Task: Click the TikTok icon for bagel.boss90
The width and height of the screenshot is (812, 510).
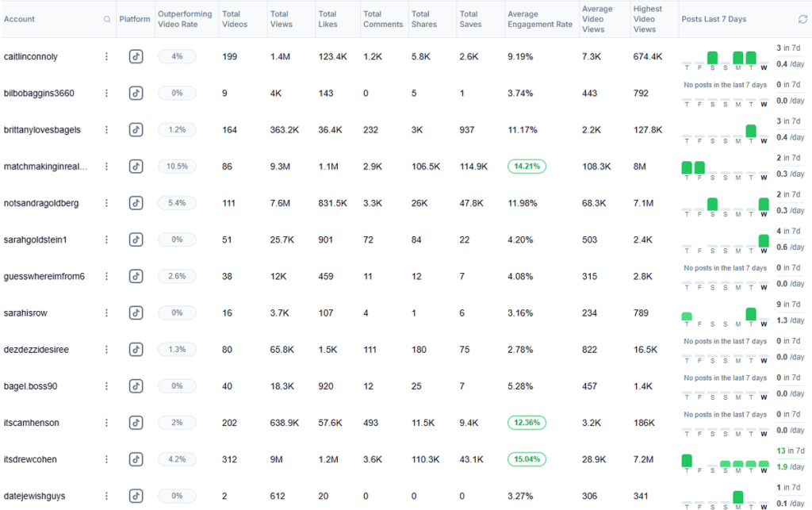Action: pyautogui.click(x=136, y=386)
